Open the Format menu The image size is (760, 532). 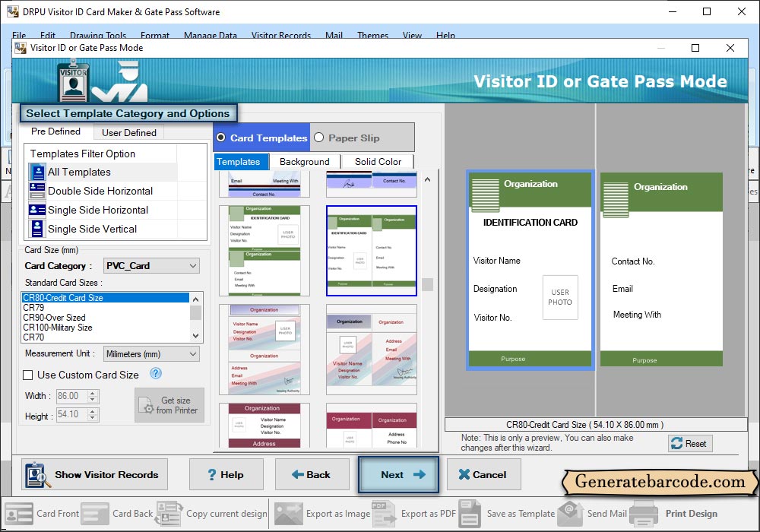[154, 35]
